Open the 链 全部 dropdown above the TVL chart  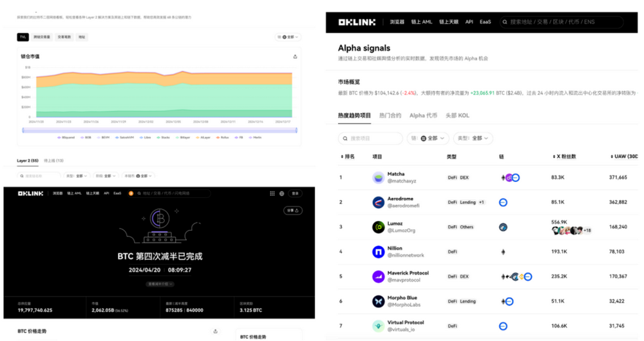click(x=288, y=37)
